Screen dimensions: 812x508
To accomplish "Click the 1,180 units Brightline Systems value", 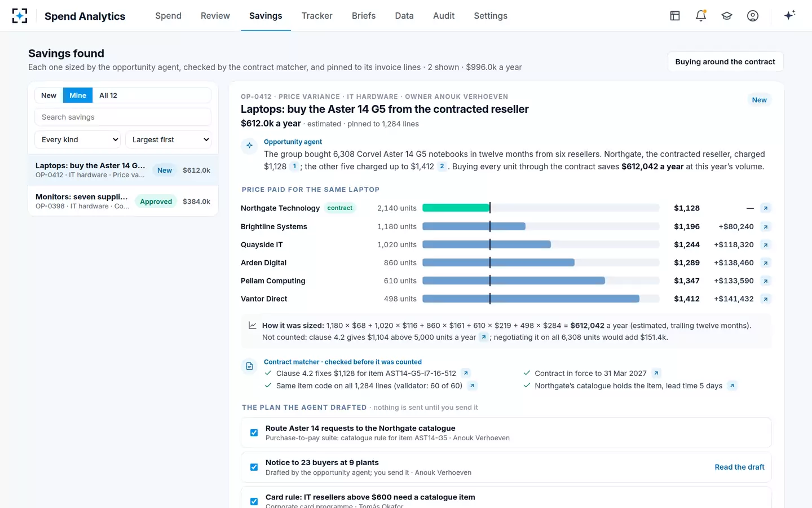I will (x=397, y=227).
